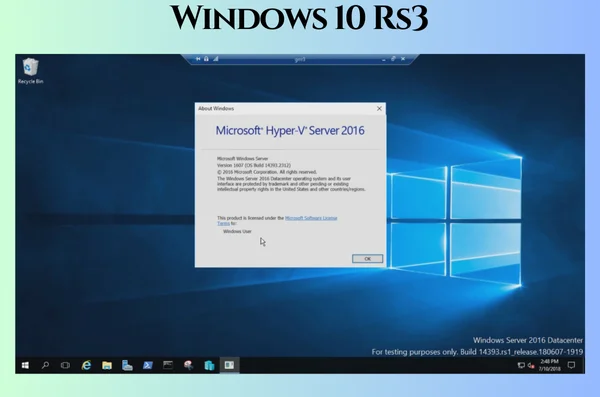Image resolution: width=600 pixels, height=397 pixels.
Task: Open the Action Center notifications icon
Action: pos(571,365)
